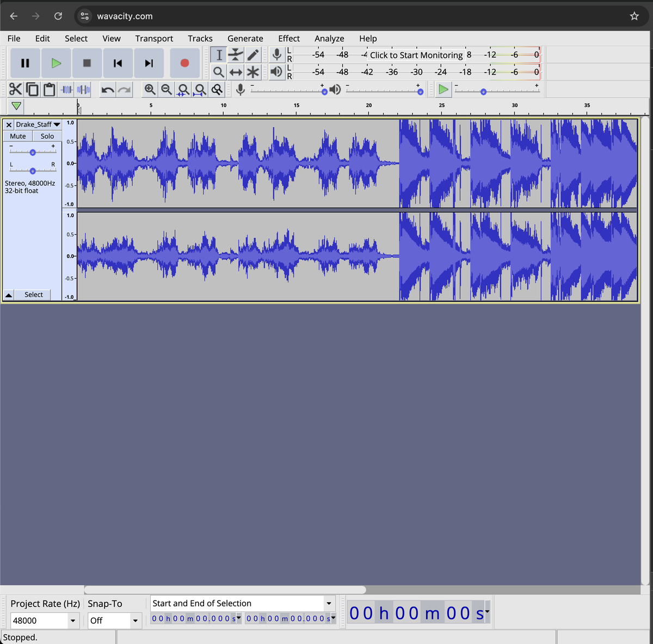
Task: Click the Undo arrow icon
Action: pyautogui.click(x=108, y=89)
